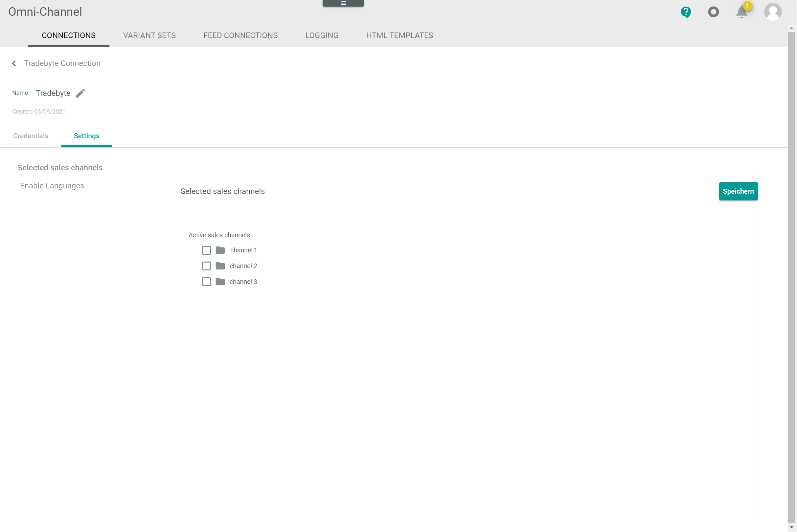
Task: Open the HTML Templates tab
Action: 399,36
